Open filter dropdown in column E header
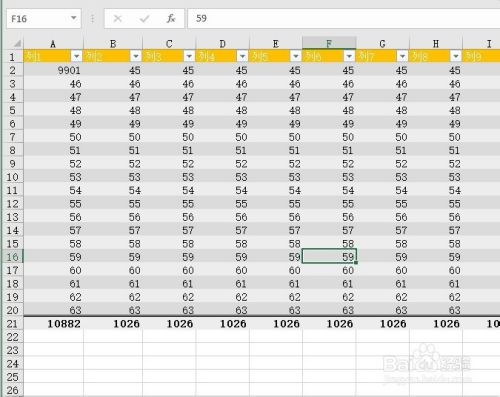500x397 pixels. click(x=296, y=56)
